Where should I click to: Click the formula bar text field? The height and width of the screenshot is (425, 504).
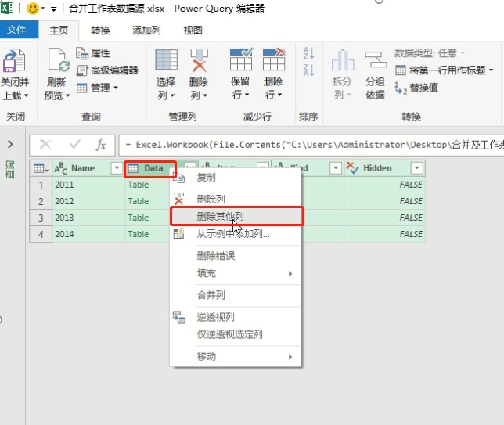[311, 145]
